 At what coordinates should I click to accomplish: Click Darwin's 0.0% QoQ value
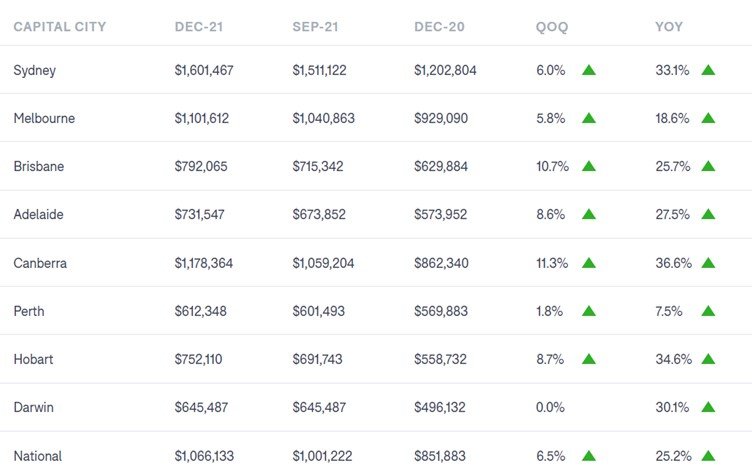click(x=551, y=407)
